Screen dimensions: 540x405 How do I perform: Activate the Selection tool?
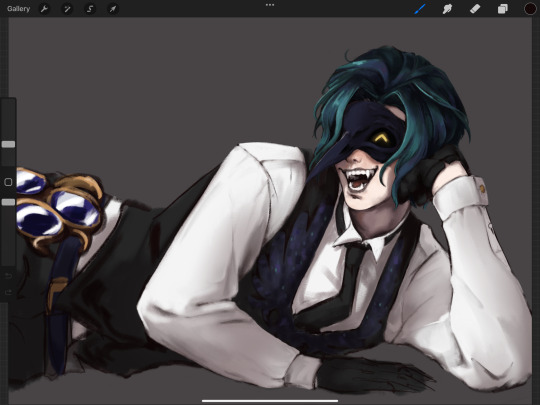(x=90, y=9)
